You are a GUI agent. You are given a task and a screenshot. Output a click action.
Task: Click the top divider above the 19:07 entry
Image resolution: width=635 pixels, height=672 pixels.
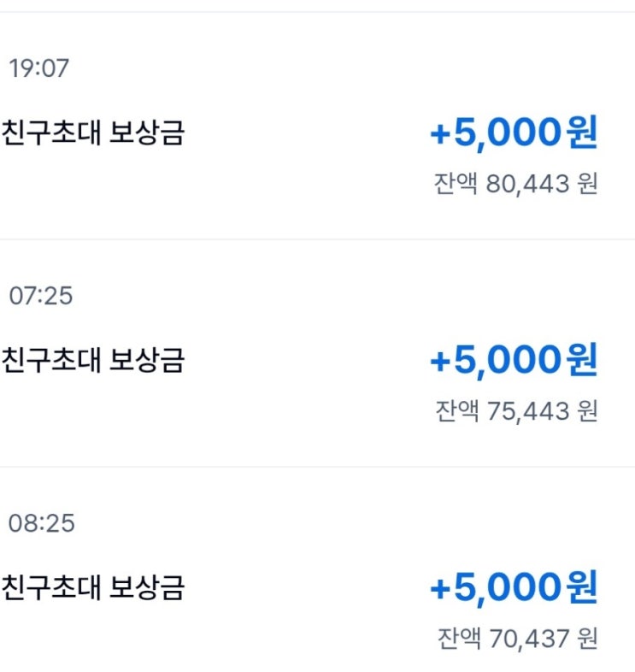(x=317, y=12)
